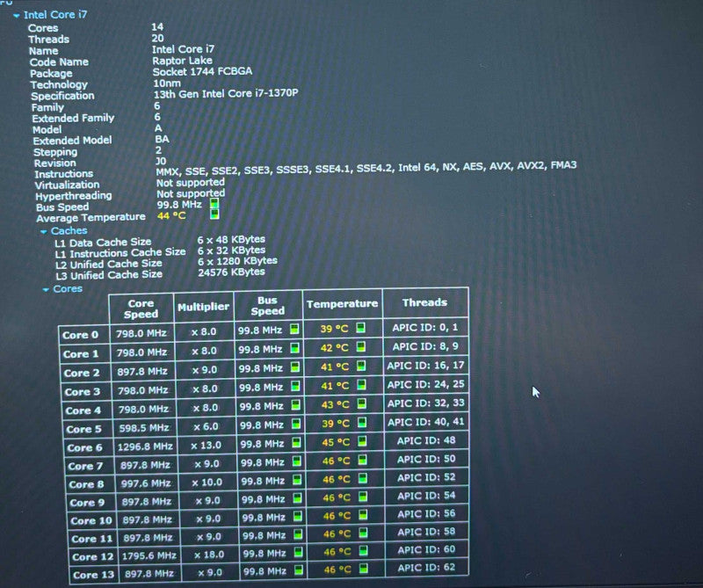Click Core 6 temperature graph icon
Screen dimensions: 703x588
click(x=362, y=441)
